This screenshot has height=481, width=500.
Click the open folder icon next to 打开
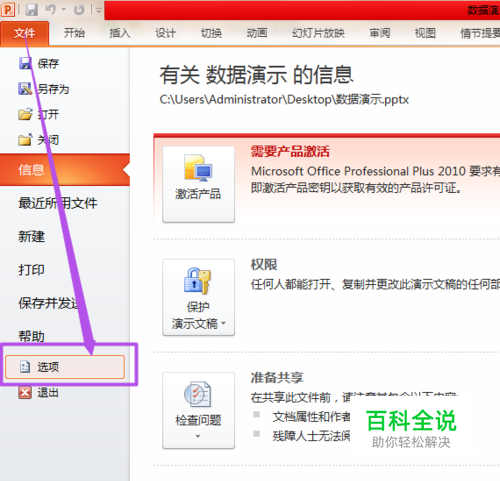coord(25,114)
